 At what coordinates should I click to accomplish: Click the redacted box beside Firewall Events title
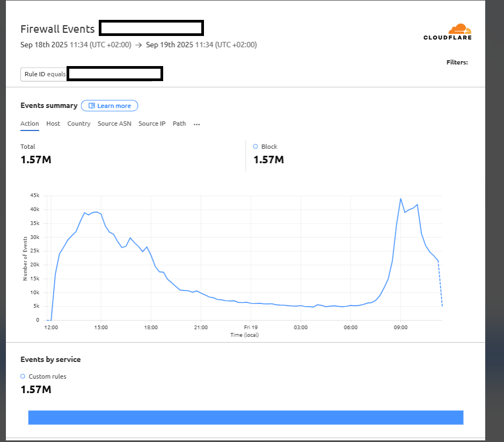click(x=151, y=27)
